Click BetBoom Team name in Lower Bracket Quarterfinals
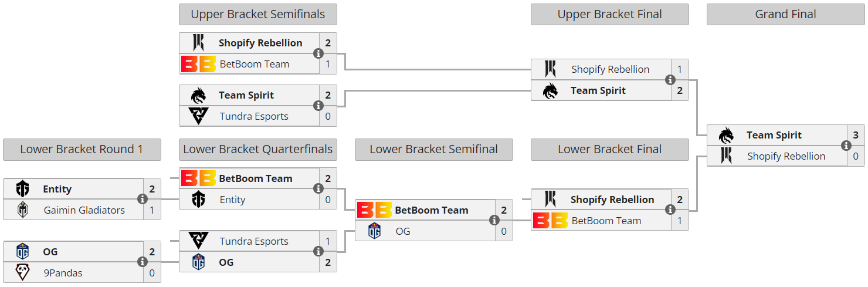Image resolution: width=868 pixels, height=287 pixels. coord(255,178)
